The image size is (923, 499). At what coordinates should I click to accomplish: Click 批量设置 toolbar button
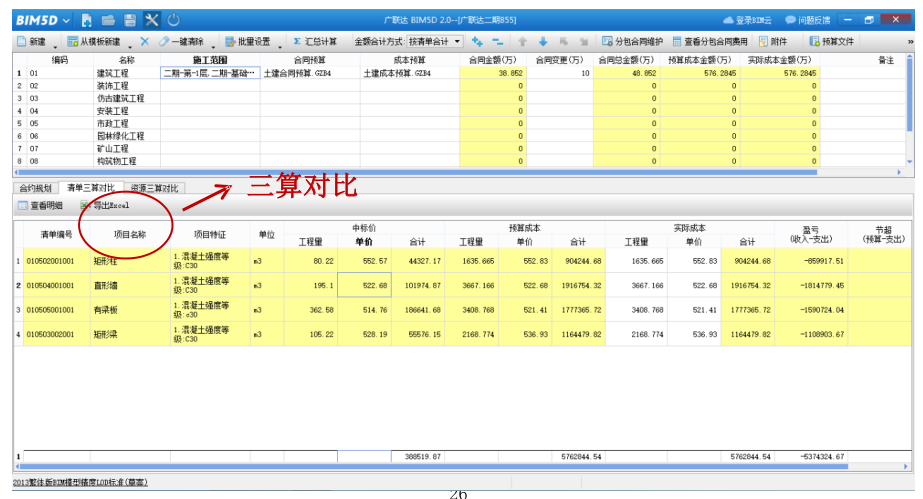248,41
